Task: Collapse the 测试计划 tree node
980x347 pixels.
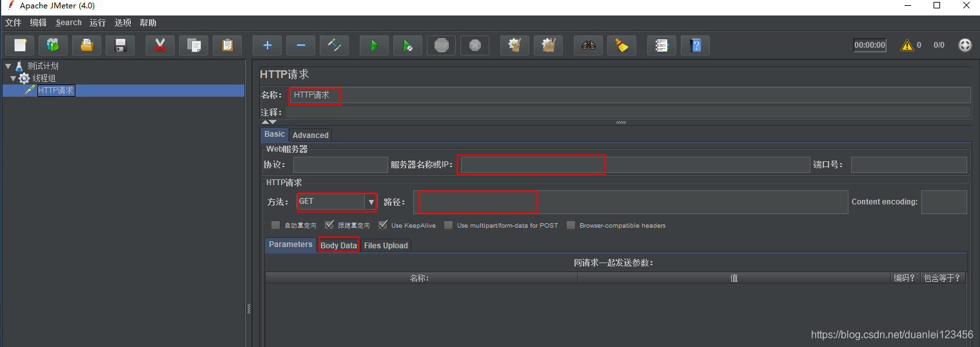Action: 8,66
